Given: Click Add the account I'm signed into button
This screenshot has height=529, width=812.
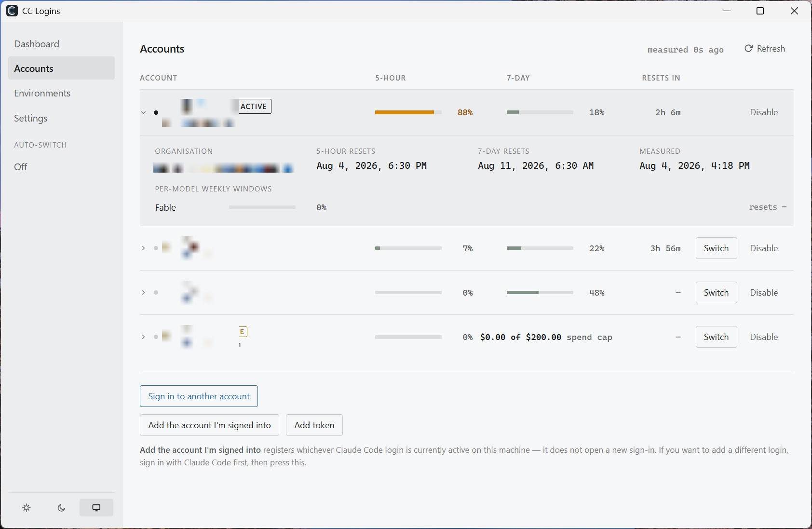Looking at the screenshot, I should [209, 425].
